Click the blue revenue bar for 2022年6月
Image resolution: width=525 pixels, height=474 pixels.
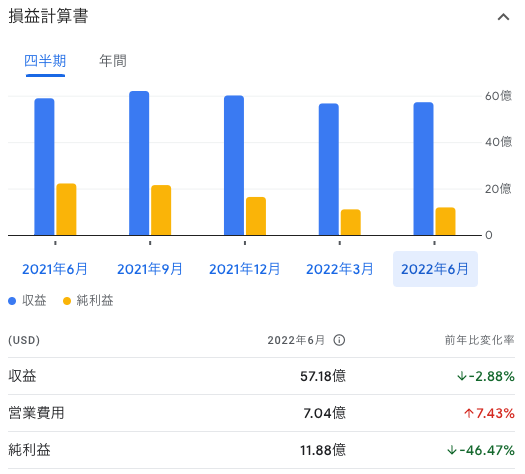[x=423, y=169]
